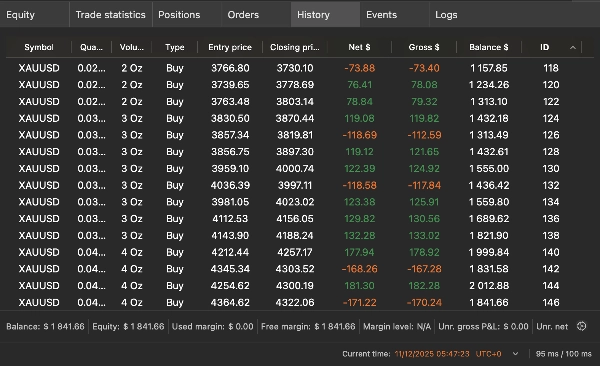The image size is (600, 366).
Task: Click the Used margin $ 0.00 entry
Action: pyautogui.click(x=212, y=327)
